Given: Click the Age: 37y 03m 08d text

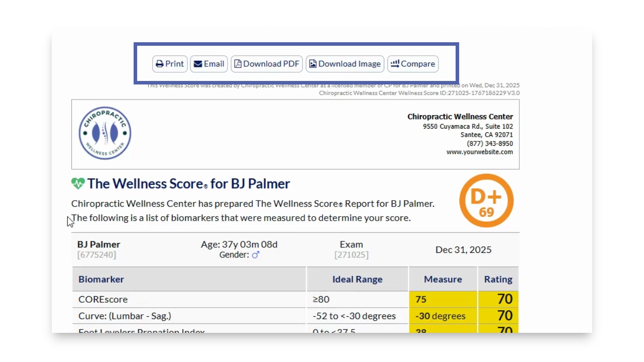Looking at the screenshot, I should [x=239, y=244].
